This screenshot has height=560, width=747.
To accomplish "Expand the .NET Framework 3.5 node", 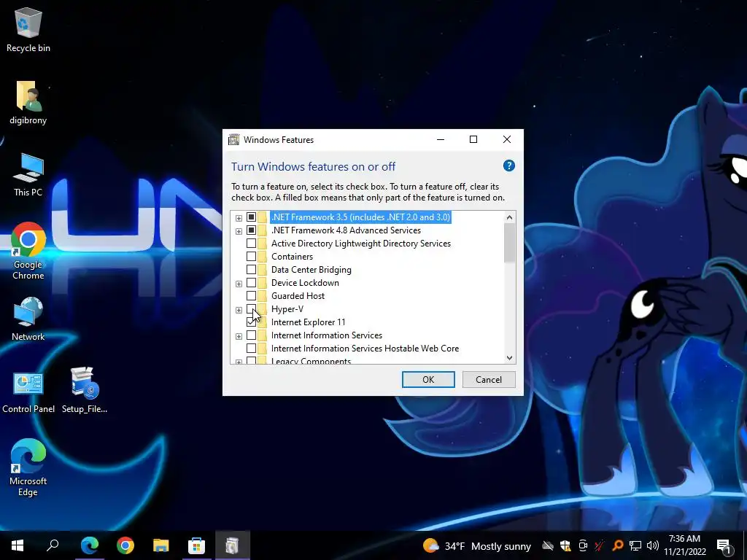I will coord(239,218).
